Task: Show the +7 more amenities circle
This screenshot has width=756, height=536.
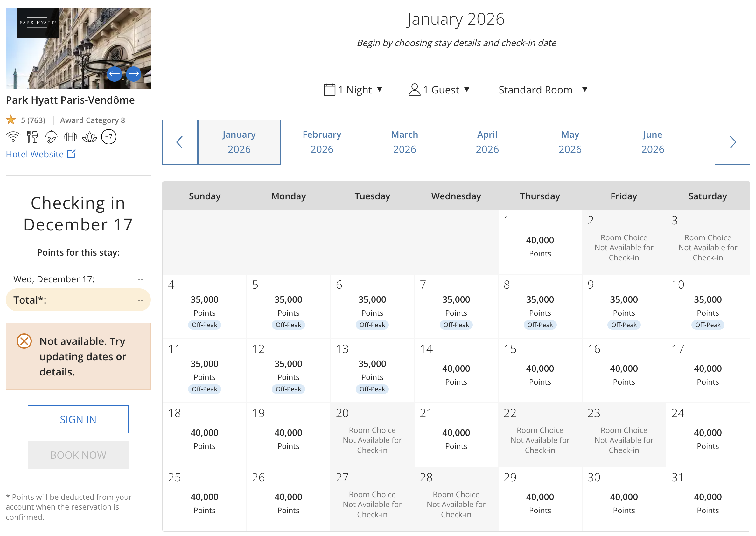Action: [x=109, y=137]
